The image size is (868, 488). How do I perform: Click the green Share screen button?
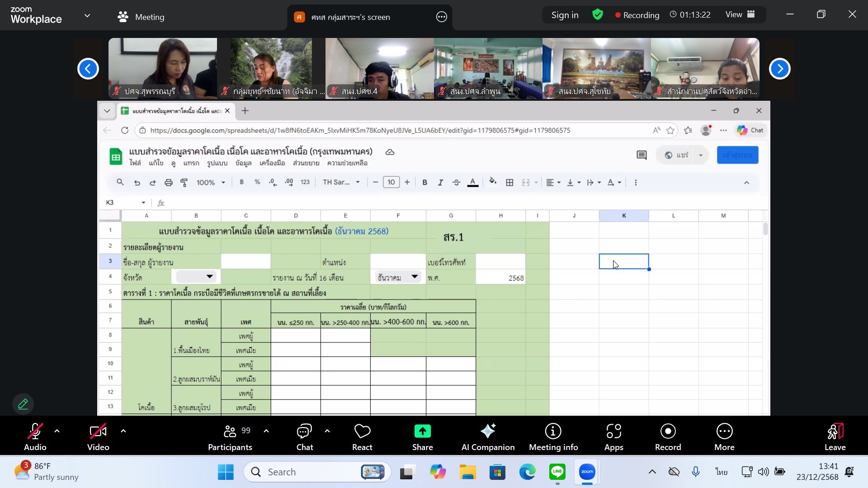coord(422,432)
